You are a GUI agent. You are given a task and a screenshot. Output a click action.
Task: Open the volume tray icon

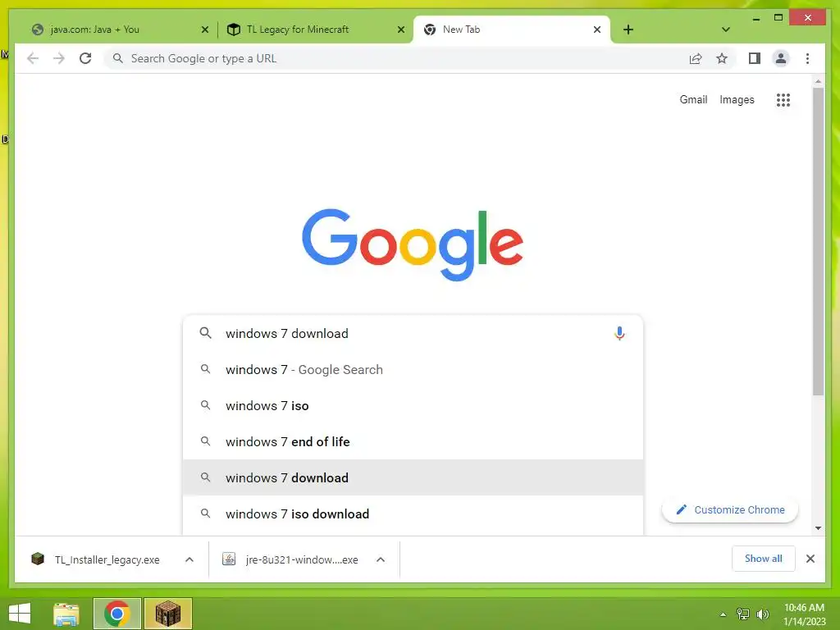coord(762,614)
